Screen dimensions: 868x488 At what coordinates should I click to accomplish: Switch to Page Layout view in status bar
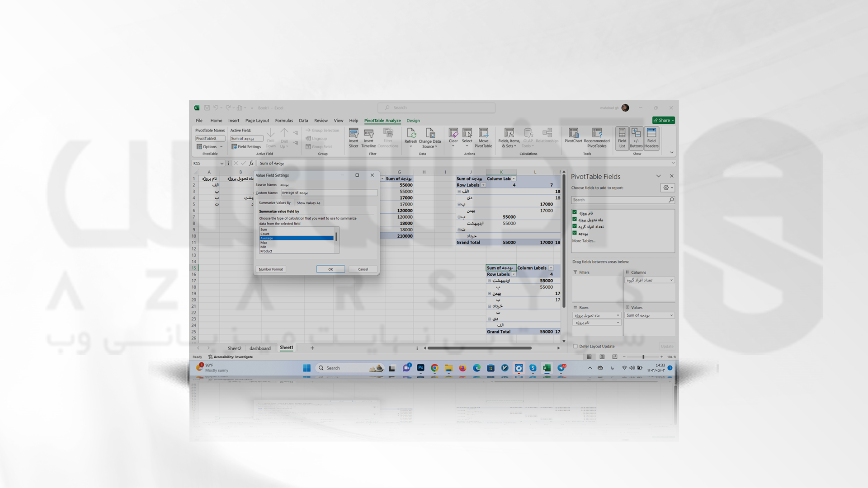[x=602, y=357]
